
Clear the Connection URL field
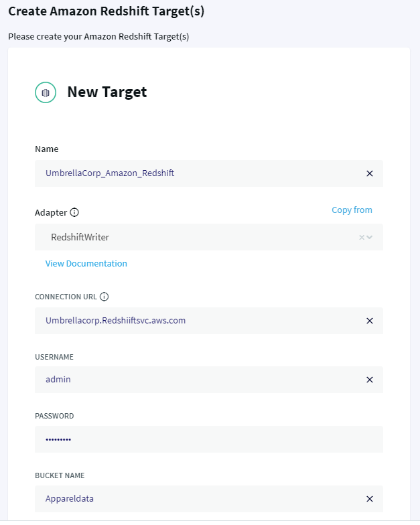point(370,321)
